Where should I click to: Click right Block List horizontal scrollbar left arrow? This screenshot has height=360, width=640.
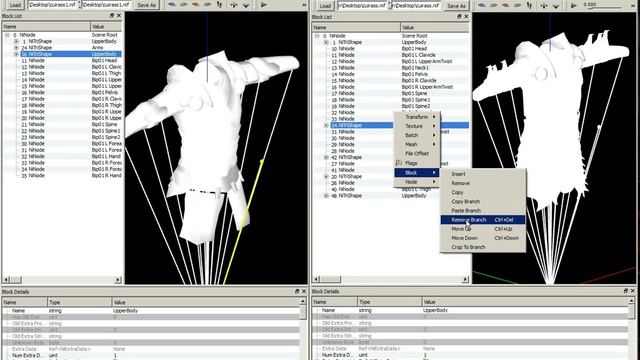coord(316,279)
